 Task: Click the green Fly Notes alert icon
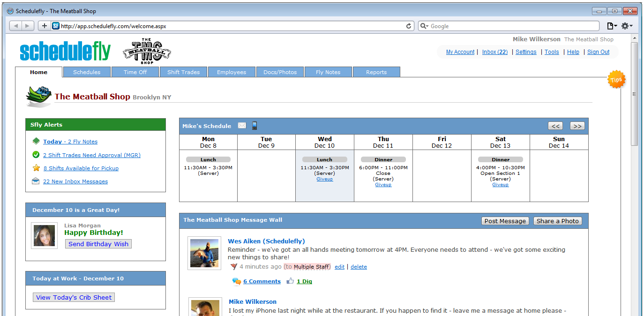(x=36, y=141)
